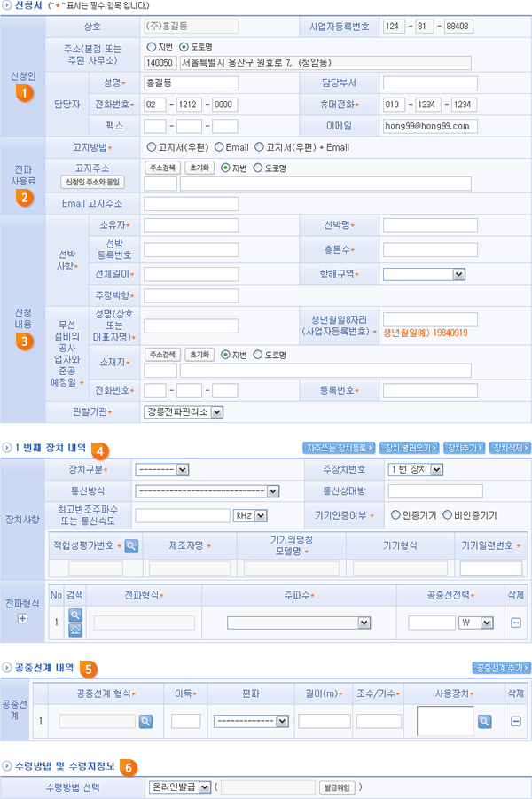The height and width of the screenshot is (799, 532).
Task: Open the 편파 dropdown in the 공중선계 row
Action: click(x=251, y=721)
